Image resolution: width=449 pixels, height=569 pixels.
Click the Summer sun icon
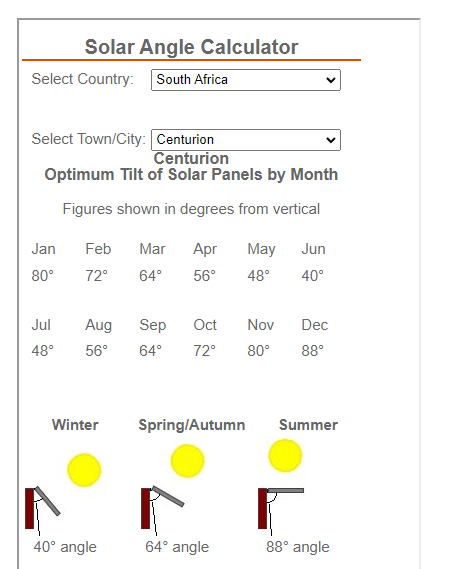point(285,456)
